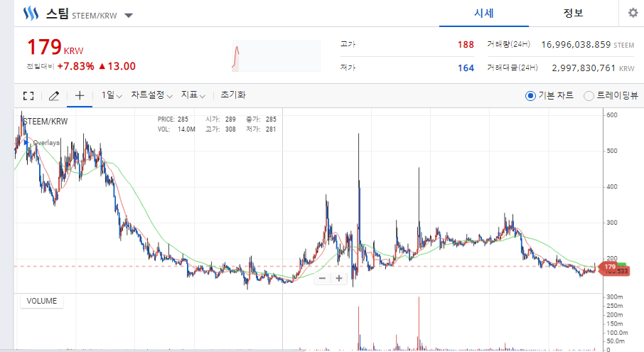644x352 pixels.
Task: Toggle fullscreen chart mode icon
Action: 28,96
